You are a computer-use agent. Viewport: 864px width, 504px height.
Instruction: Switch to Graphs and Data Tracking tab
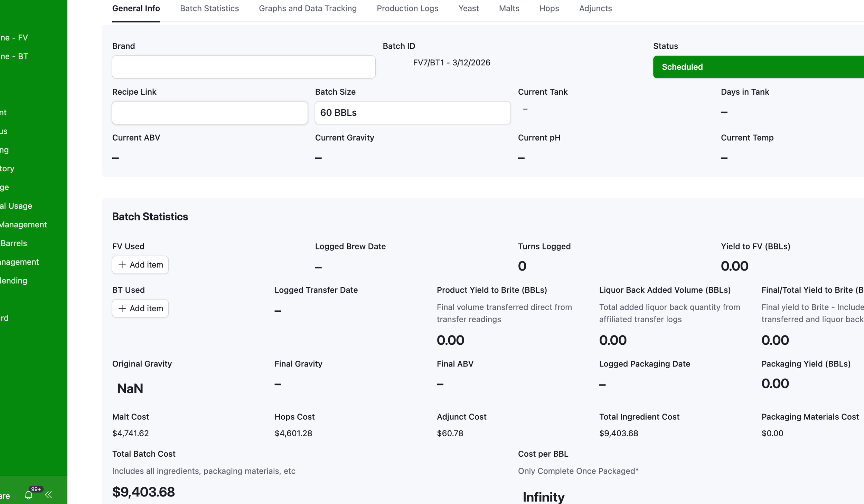(x=308, y=8)
